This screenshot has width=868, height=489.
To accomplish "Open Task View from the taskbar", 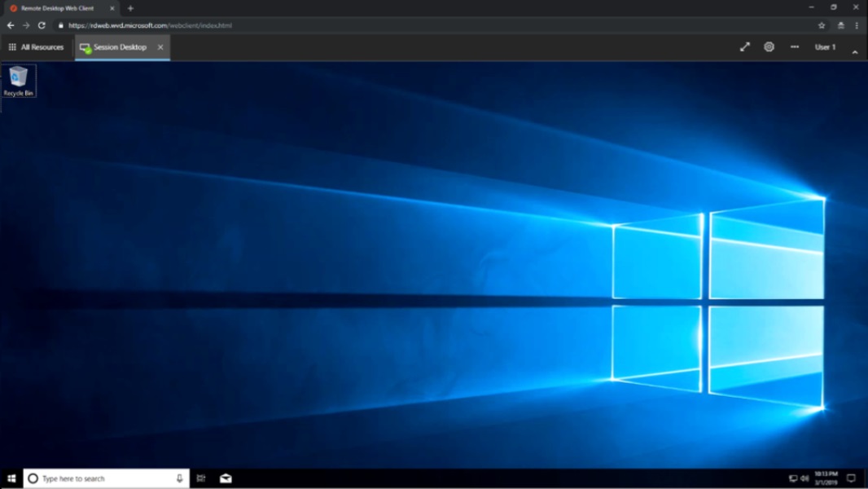I will [x=201, y=478].
